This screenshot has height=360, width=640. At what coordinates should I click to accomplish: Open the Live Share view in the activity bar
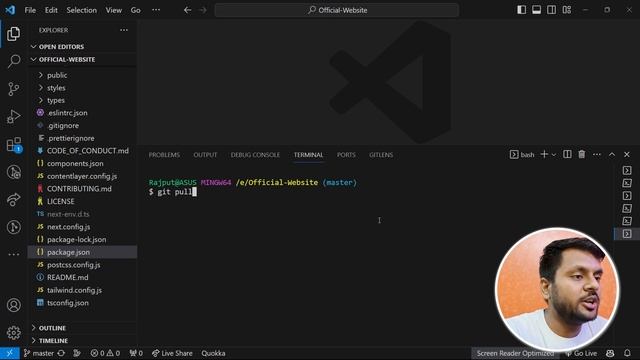[13, 200]
